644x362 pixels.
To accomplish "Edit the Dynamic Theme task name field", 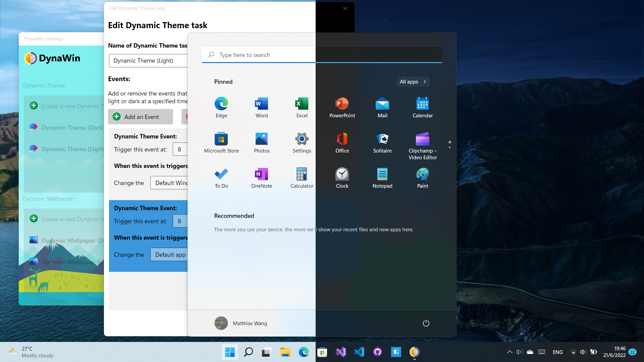I will click(148, 61).
